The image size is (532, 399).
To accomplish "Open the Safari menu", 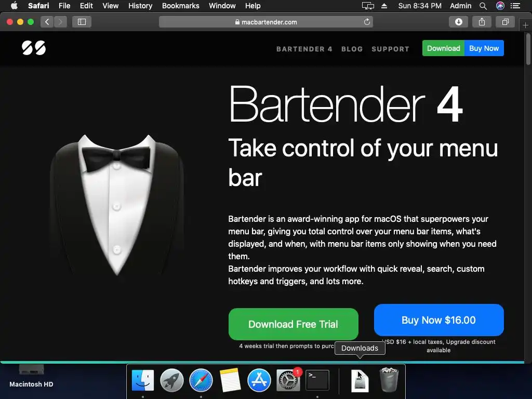I will coord(38,6).
